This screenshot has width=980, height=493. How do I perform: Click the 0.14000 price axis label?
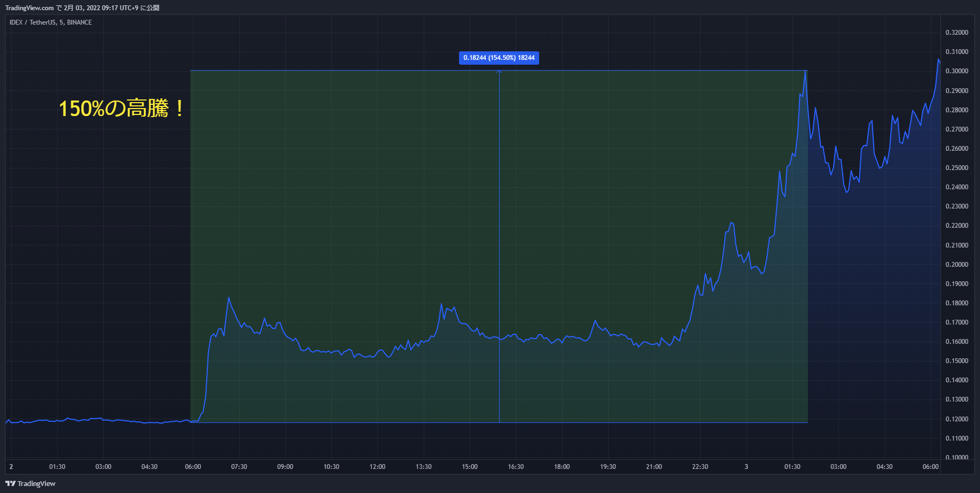coord(957,380)
